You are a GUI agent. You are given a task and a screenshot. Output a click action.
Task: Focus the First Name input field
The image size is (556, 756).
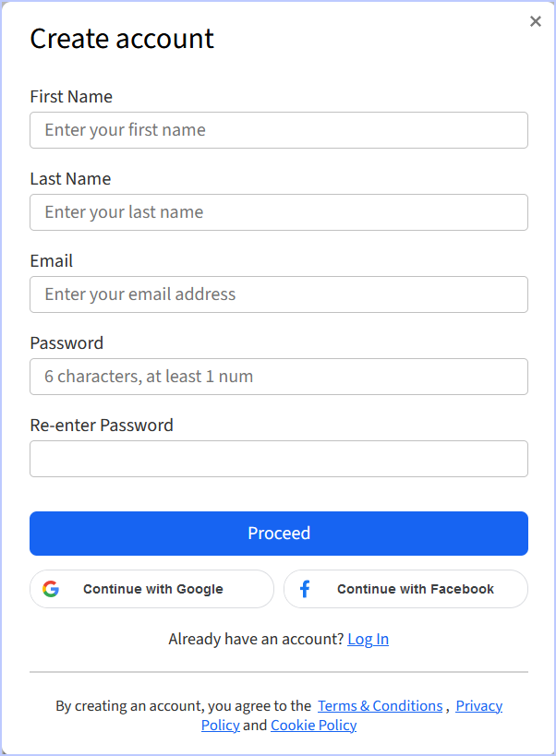coord(279,130)
